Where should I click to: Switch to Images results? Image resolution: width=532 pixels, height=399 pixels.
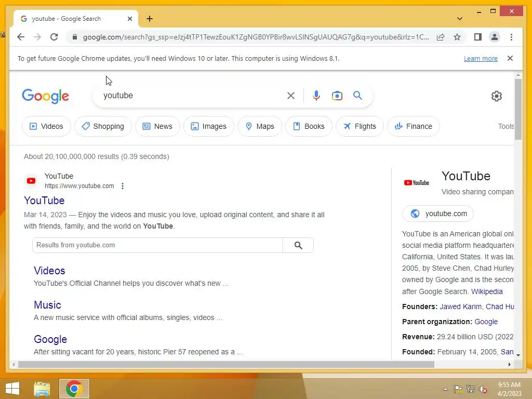point(209,126)
